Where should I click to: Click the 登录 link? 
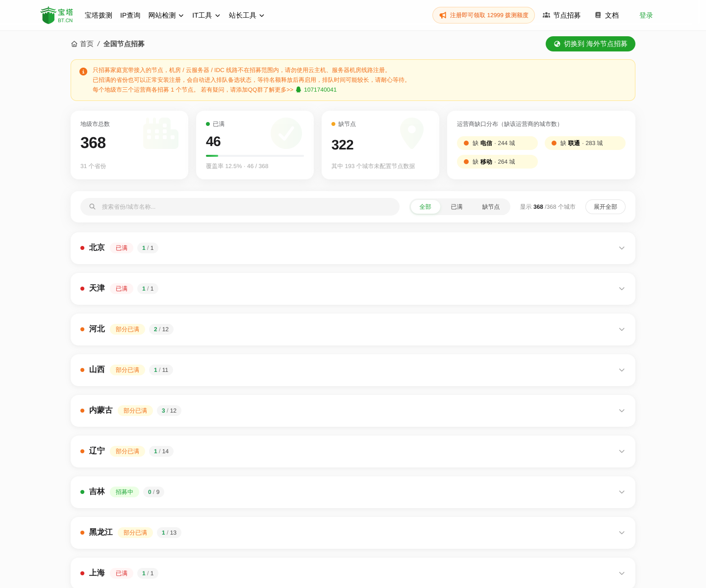pos(646,15)
